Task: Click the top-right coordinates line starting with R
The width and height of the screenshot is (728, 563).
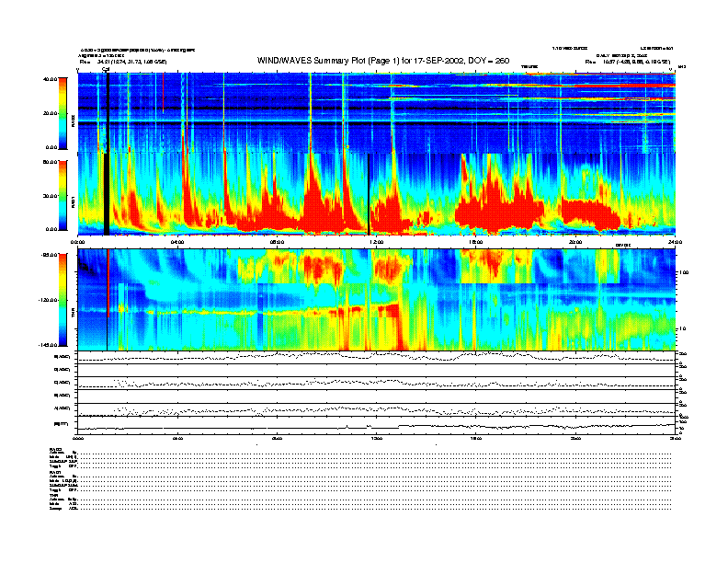Action: click(x=628, y=62)
